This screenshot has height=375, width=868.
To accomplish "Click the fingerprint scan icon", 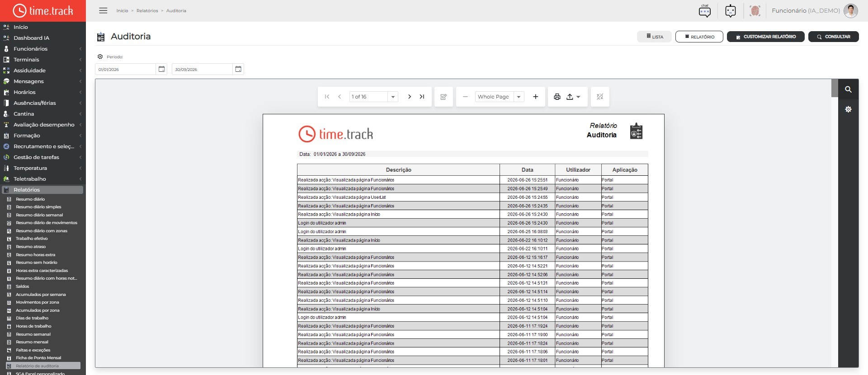I will pos(755,11).
